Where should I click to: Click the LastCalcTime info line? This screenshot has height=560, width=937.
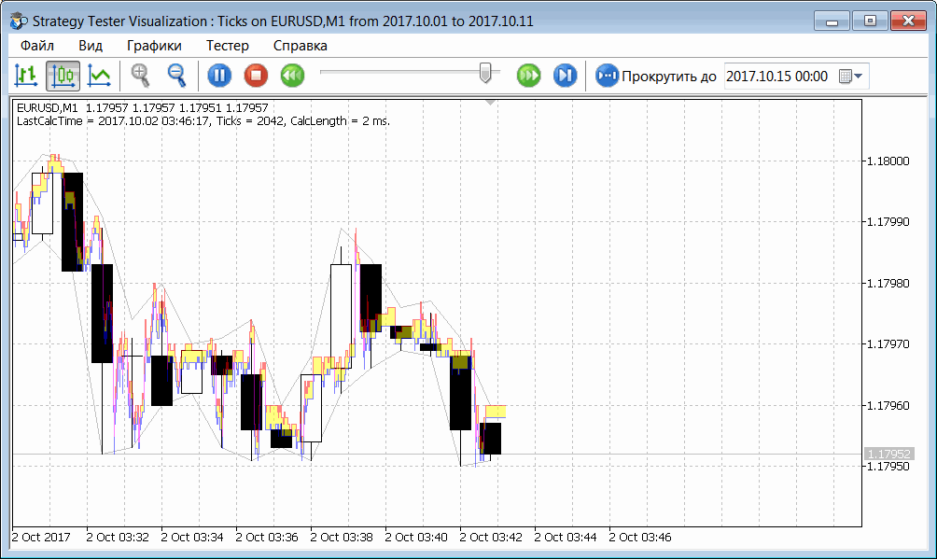(x=203, y=121)
